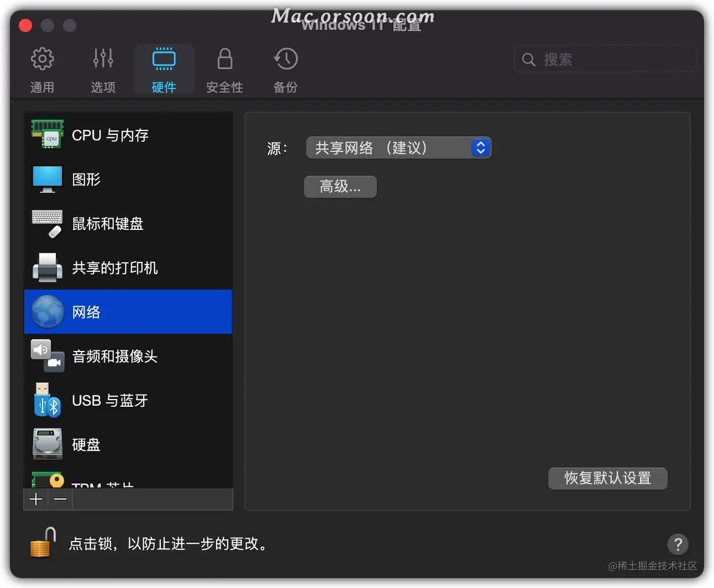The image size is (714, 588).
Task: Select the 图形 list row label
Action: click(86, 179)
